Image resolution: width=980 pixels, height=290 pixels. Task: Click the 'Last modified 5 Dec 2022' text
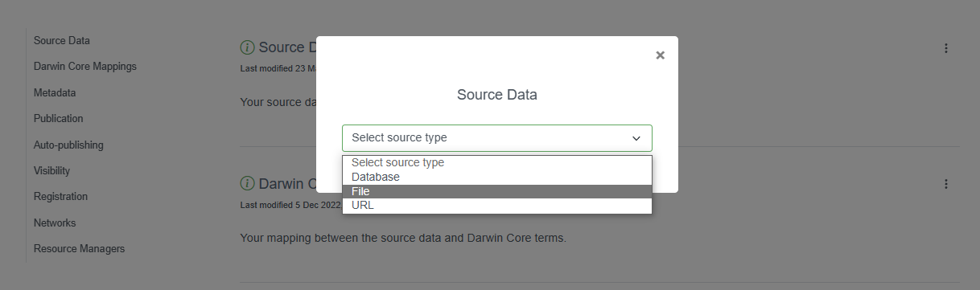click(290, 205)
